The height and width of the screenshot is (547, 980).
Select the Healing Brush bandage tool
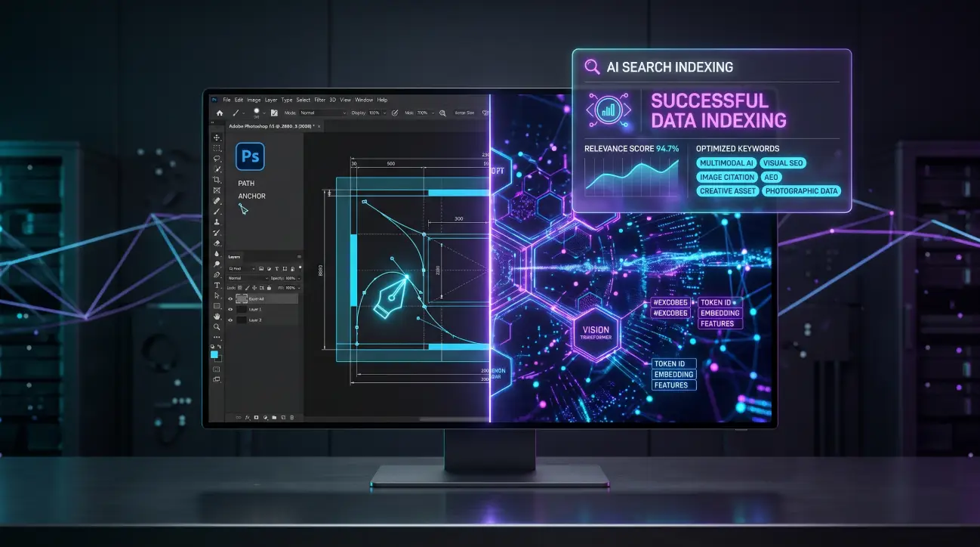click(217, 201)
